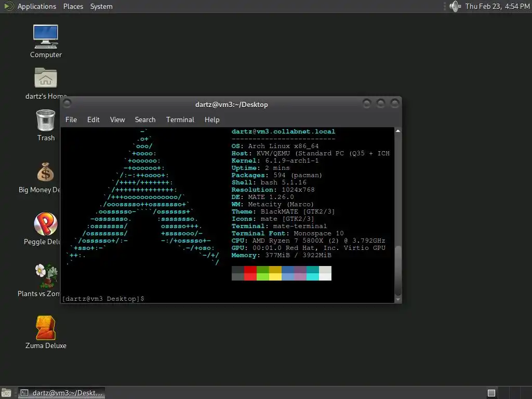Click the 'GPU: 00:01.0 Red Hat' line
532x399 pixels.
309,248
